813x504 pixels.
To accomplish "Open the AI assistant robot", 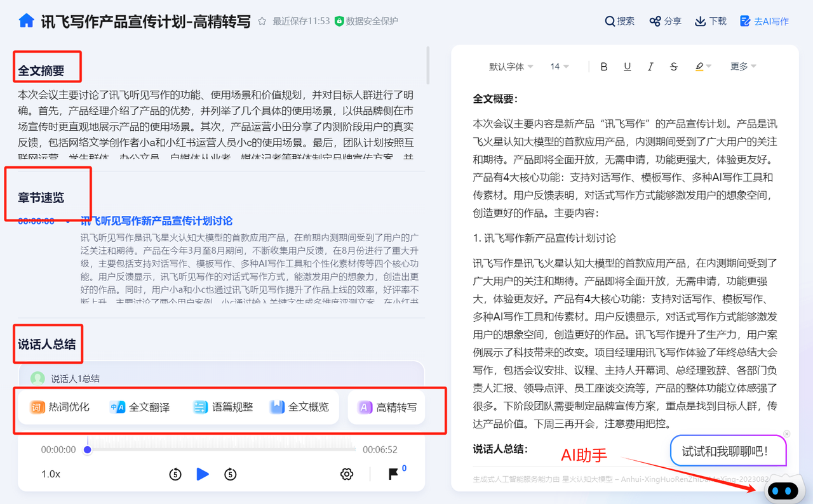I will (783, 489).
